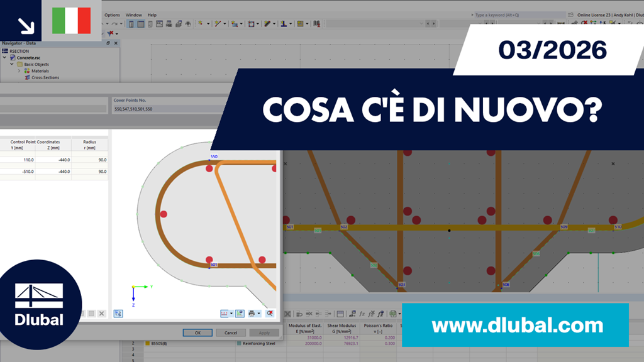Click the cross-section library book icon
Screen dimensions: 644x362
click(x=317, y=24)
